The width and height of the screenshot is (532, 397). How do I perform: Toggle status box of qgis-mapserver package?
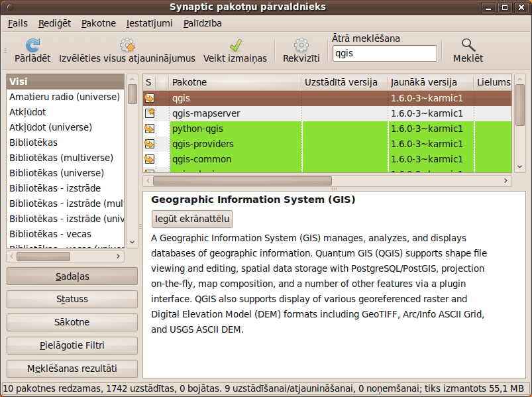(150, 113)
